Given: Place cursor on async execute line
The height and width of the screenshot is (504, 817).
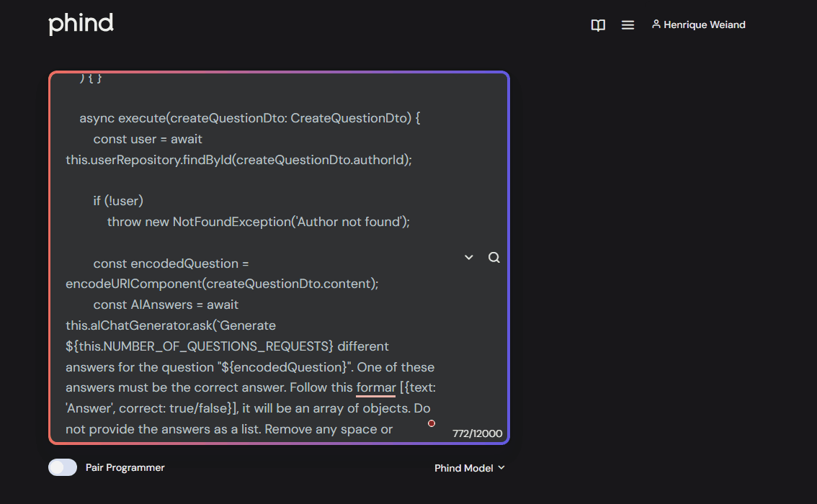Looking at the screenshot, I should click(x=249, y=118).
